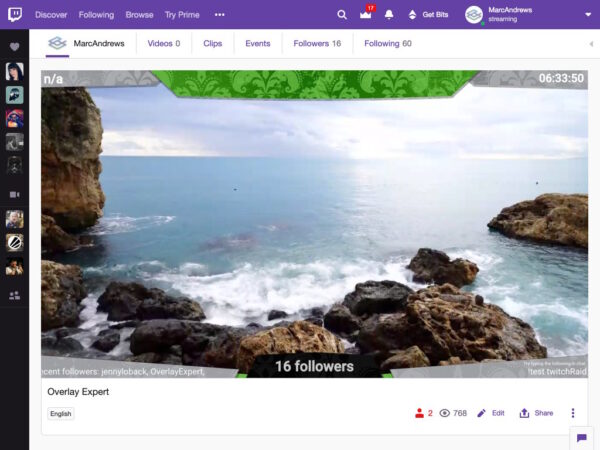Viewport: 600px width, 450px height.
Task: Open Prime loot crown icon
Action: point(366,15)
